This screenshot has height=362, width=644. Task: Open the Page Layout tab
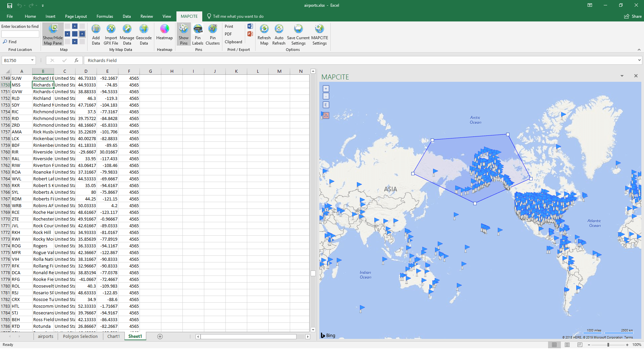(76, 16)
